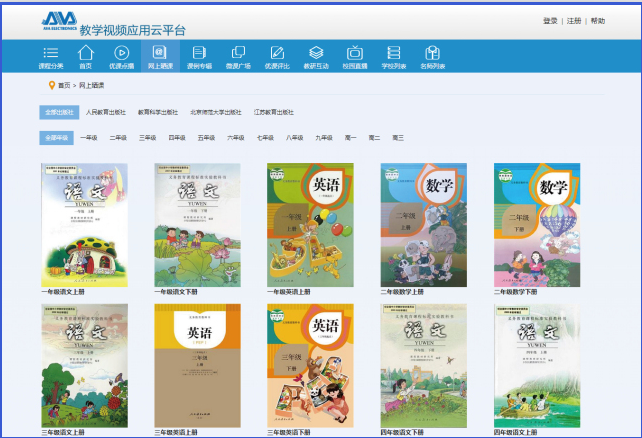Select 三年级 grade filter

147,137
